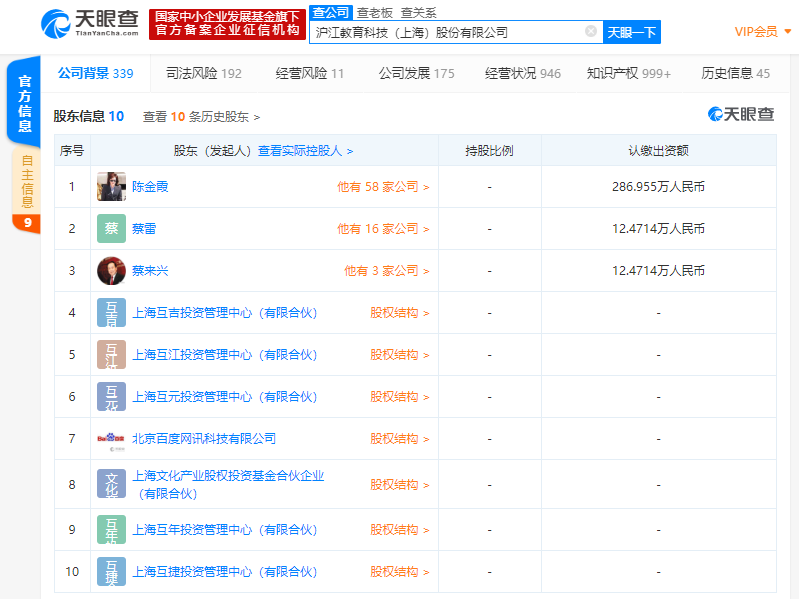Viewport: 799px width, 599px height.
Task: Click the Baidu logo icon in row 7
Action: point(111,439)
